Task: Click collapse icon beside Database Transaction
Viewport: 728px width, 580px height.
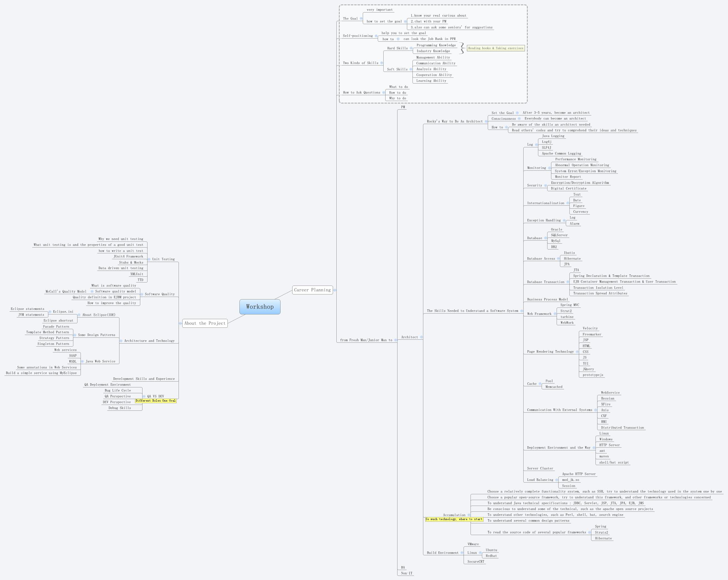Action: click(568, 282)
